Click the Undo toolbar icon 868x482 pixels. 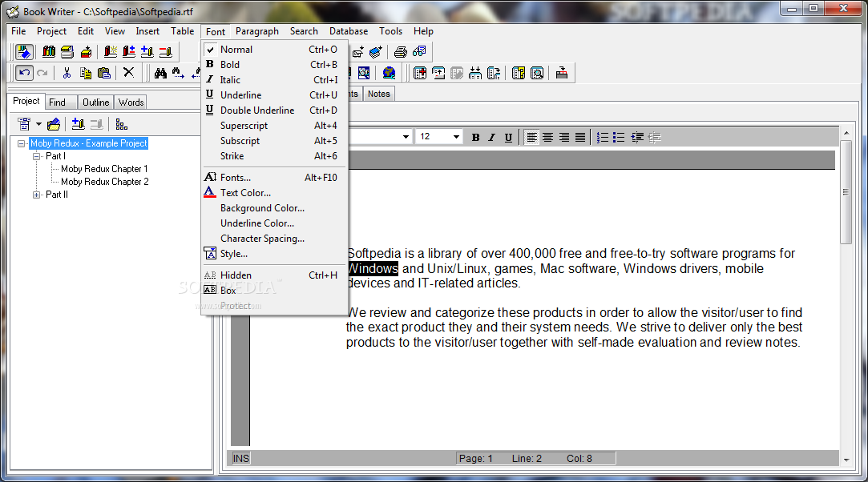click(24, 73)
